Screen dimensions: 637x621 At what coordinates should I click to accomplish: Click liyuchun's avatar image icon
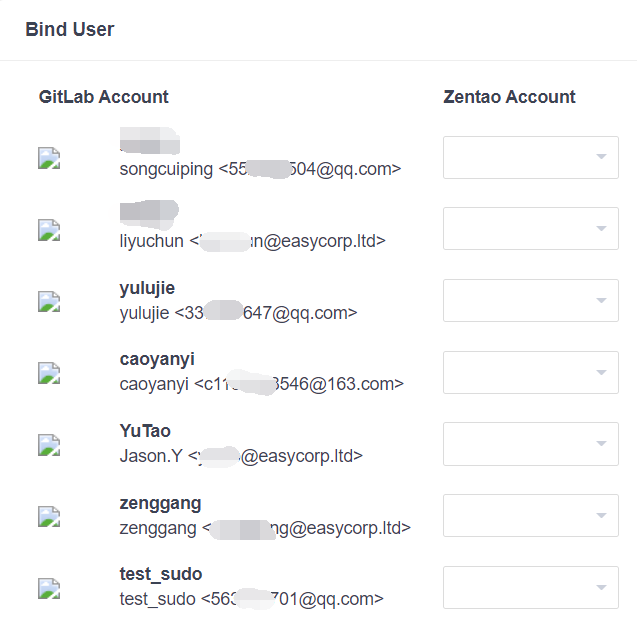[x=50, y=230]
